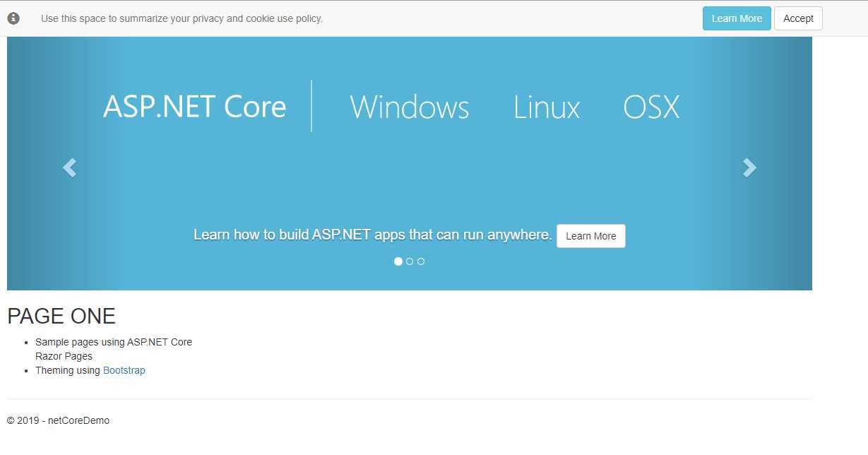
Task: Click the OSX text in banner
Action: 651,107
